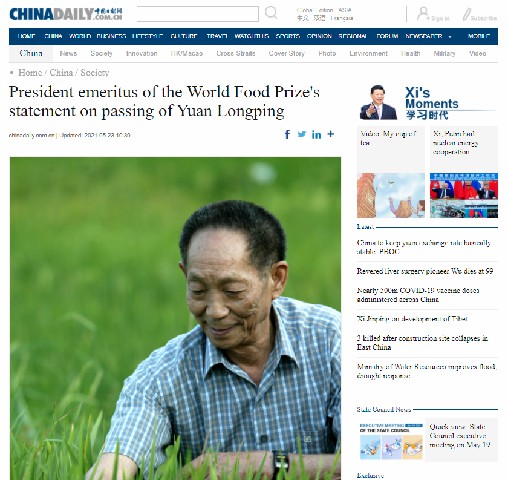Open the Innovation sub-navigation tab

(x=141, y=53)
